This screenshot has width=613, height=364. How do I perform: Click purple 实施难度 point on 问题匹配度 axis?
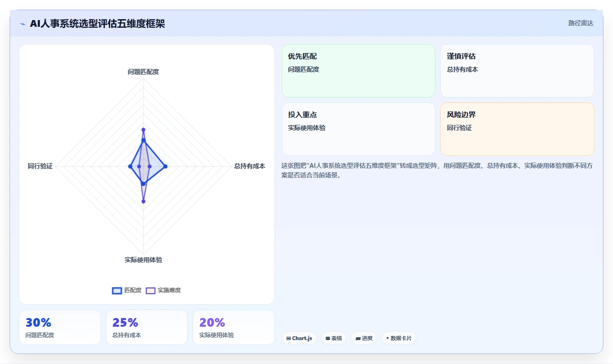[x=143, y=130]
